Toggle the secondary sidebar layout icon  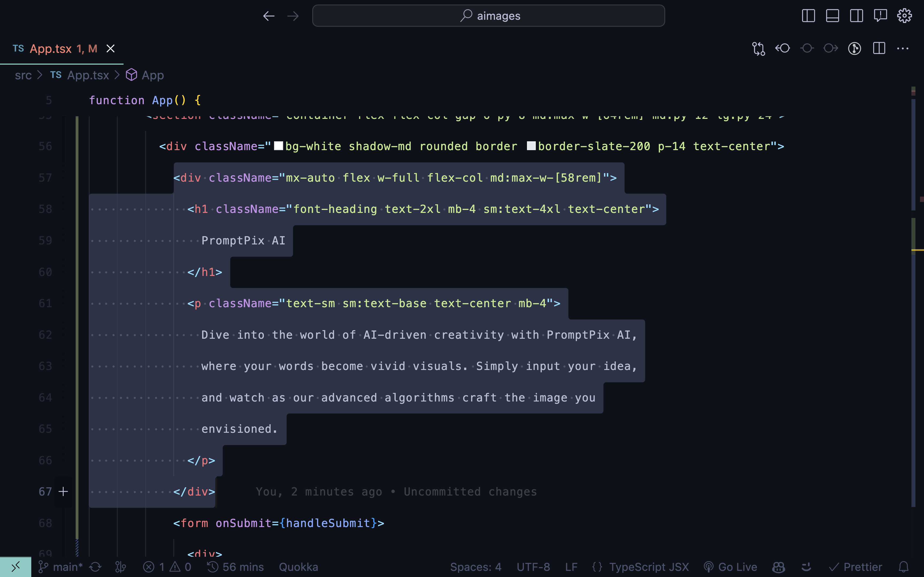pos(856,16)
